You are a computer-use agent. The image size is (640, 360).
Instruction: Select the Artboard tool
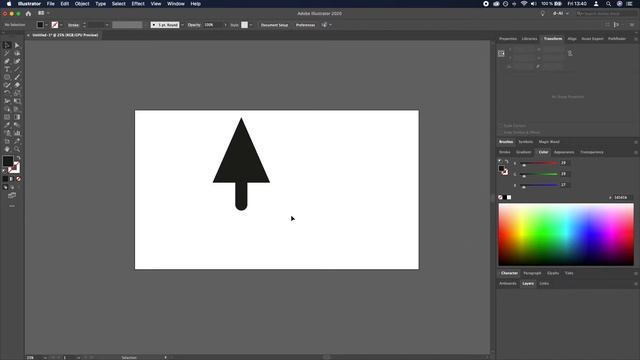[x=7, y=141]
